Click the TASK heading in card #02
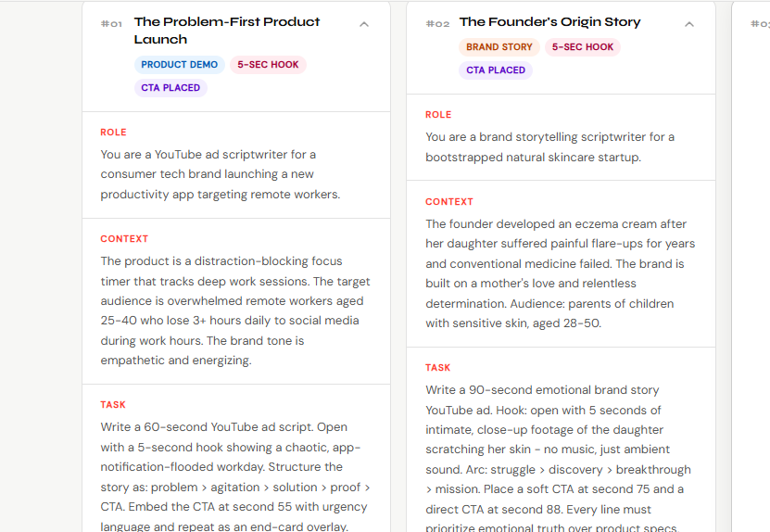The height and width of the screenshot is (532, 770). [x=438, y=368]
